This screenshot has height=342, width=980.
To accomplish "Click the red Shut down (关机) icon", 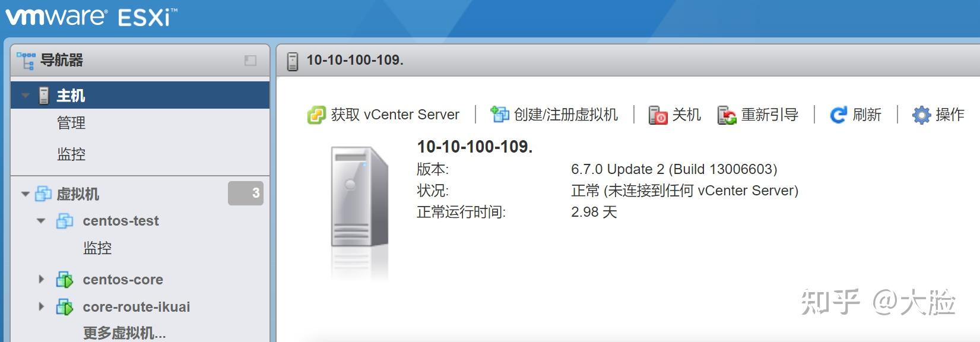I will [658, 115].
